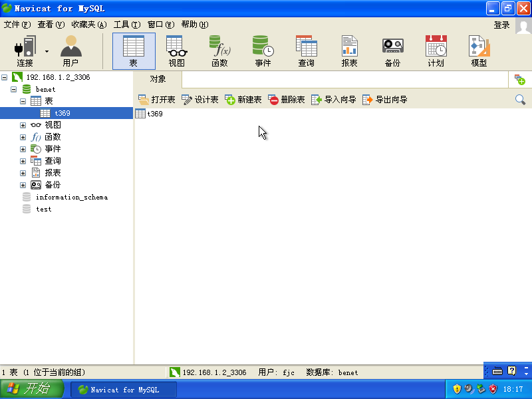Click 删除表 (Delete Table) button
The width and height of the screenshot is (532, 399).
point(287,99)
